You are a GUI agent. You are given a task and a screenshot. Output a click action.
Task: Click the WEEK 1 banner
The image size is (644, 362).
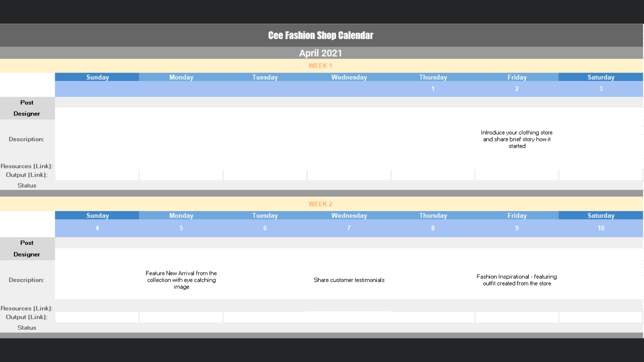click(320, 66)
